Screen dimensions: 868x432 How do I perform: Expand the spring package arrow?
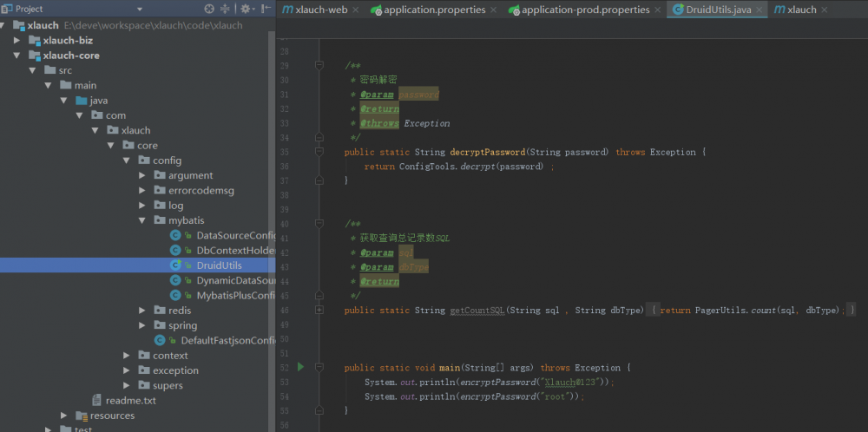click(x=142, y=325)
